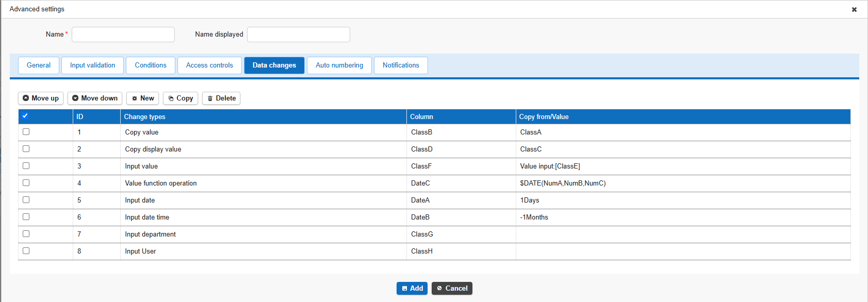Tick the Value function operation row checkbox

click(x=26, y=183)
